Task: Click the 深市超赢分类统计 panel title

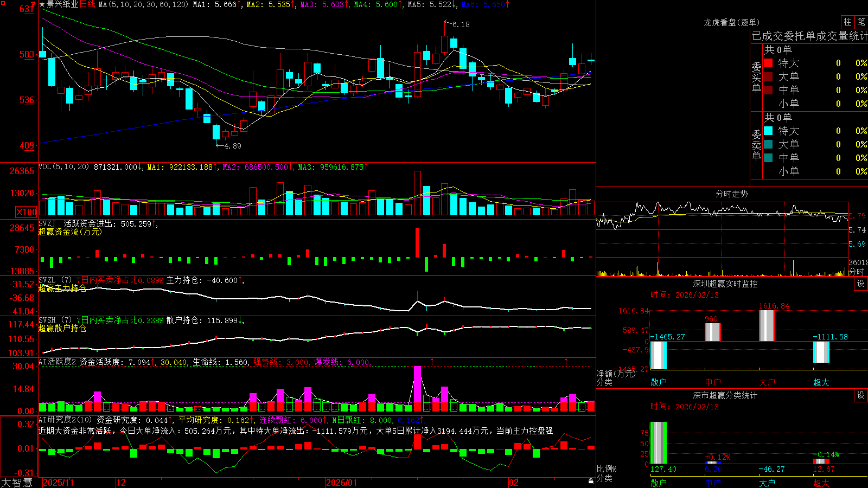Action: [725, 395]
